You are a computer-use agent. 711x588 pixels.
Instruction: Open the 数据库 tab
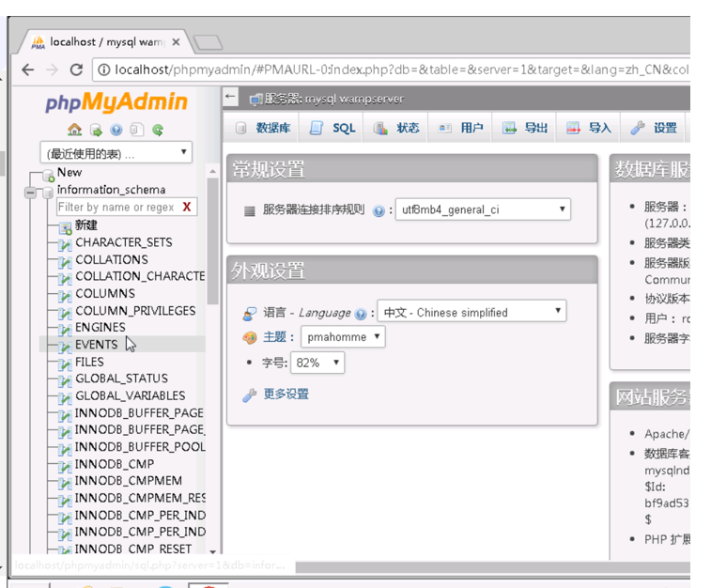[x=263, y=129]
